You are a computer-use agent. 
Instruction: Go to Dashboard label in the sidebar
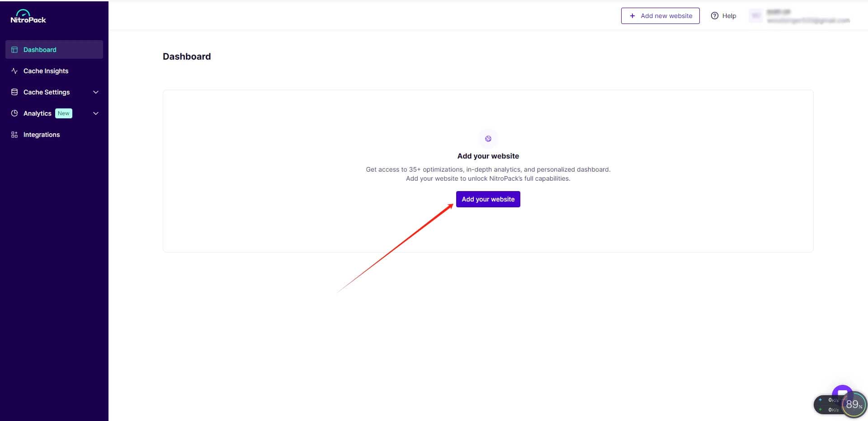pos(40,50)
